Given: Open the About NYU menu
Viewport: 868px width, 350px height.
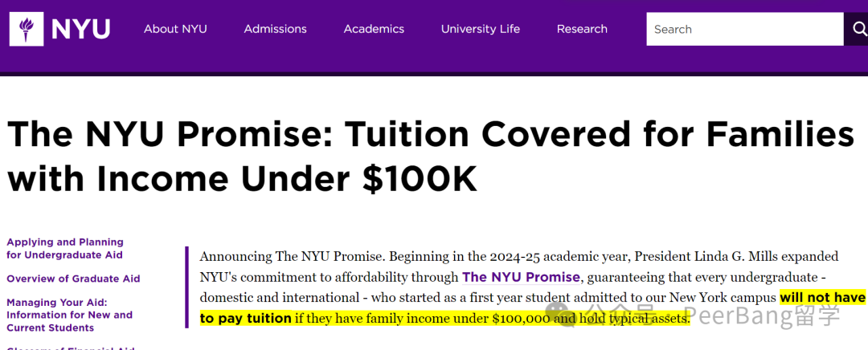Looking at the screenshot, I should (x=175, y=29).
